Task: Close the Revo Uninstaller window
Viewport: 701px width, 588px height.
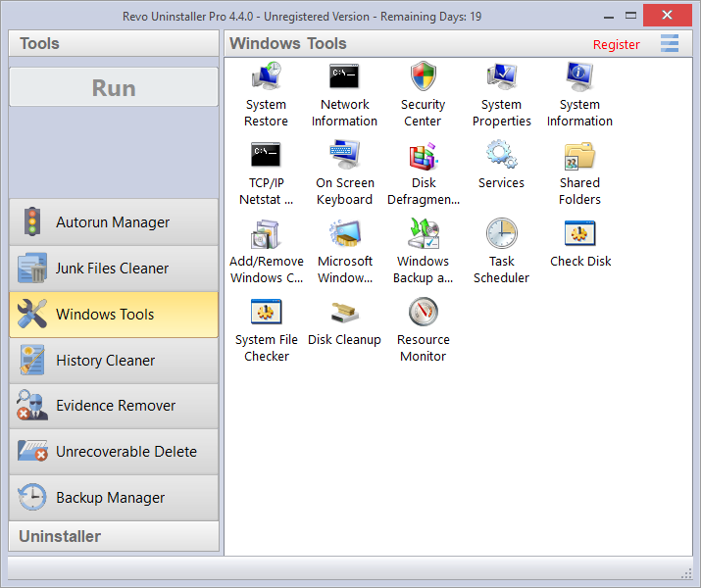Action: point(667,16)
